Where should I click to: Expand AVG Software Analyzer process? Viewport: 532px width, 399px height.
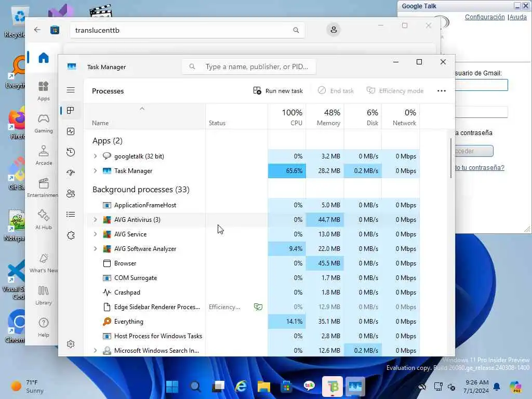(96, 249)
